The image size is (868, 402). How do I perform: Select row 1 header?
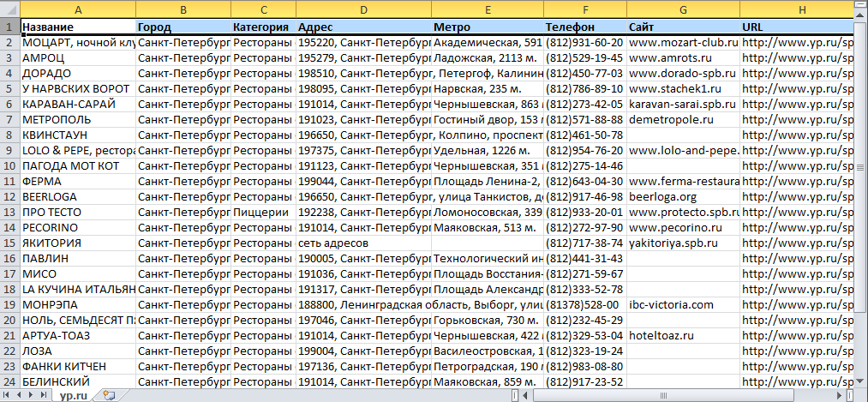click(x=10, y=27)
